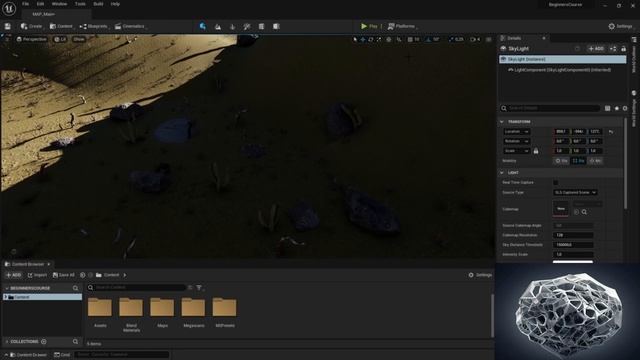Toggle scale snapping in viewport

[451, 40]
